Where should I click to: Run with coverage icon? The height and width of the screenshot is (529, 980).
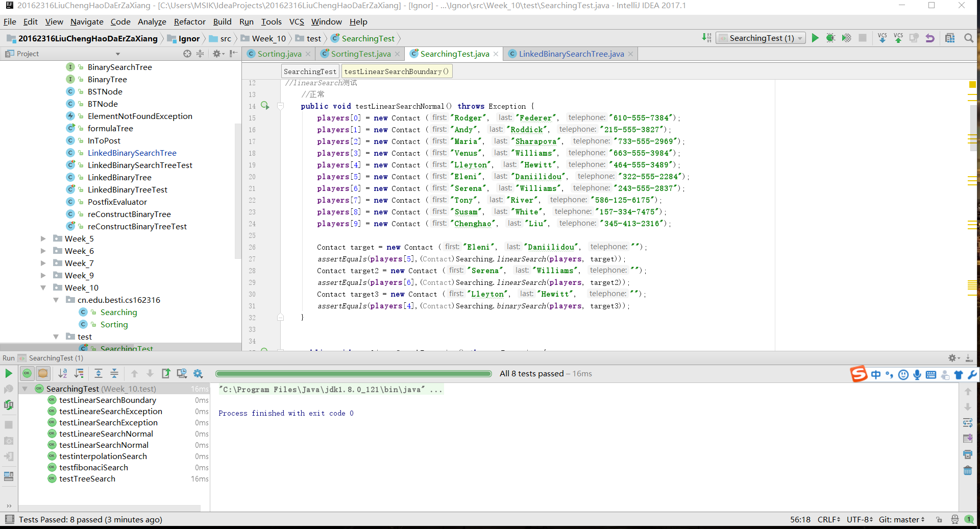[847, 38]
